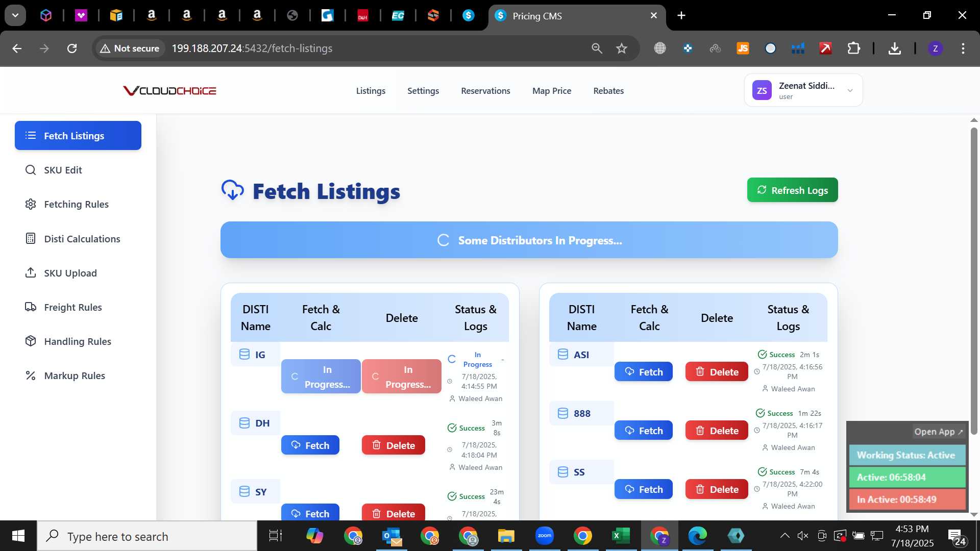Click Working Status: Active indicator
This screenshot has height=551, width=980.
907,455
